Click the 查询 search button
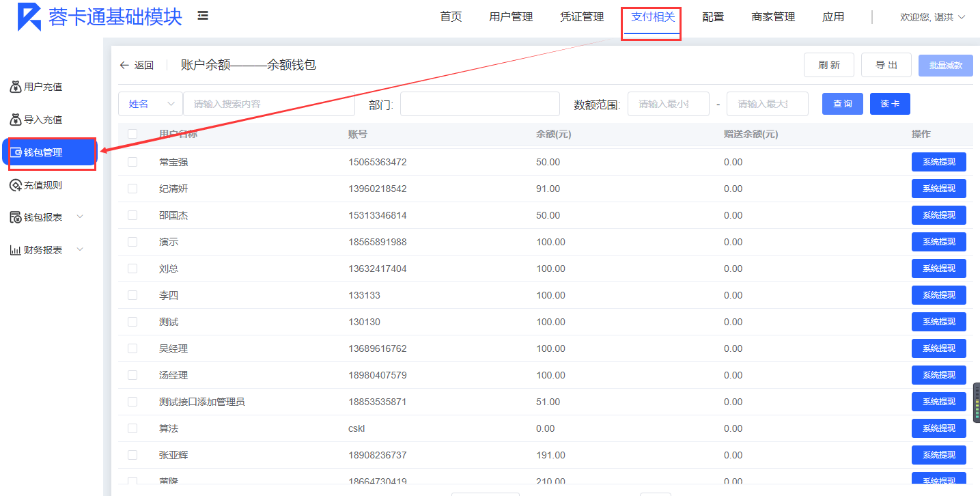The image size is (980, 496). click(842, 104)
